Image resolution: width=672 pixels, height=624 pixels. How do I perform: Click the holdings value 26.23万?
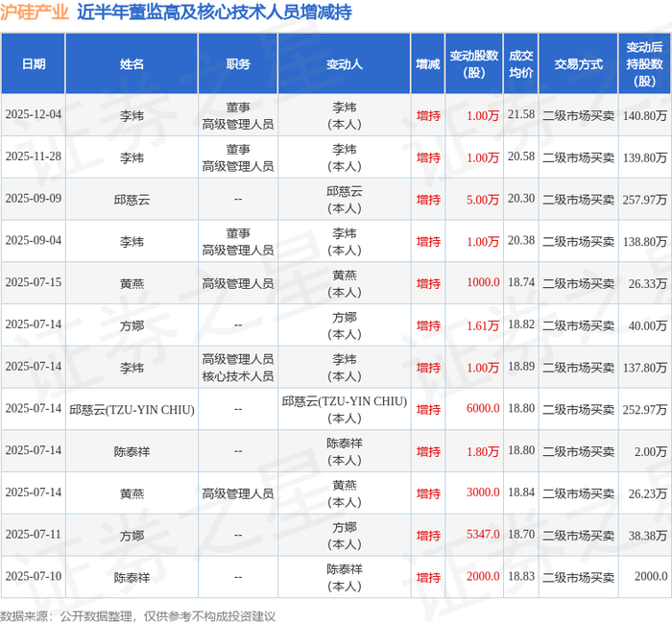pyautogui.click(x=648, y=494)
